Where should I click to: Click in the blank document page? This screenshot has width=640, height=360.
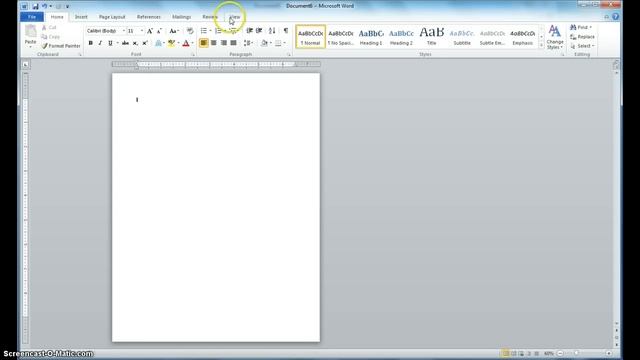click(216, 207)
